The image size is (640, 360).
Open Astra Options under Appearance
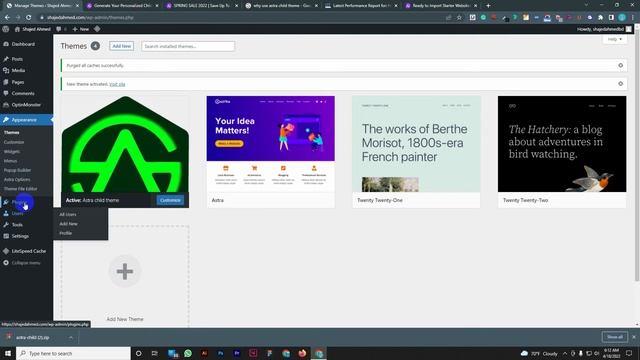pos(17,180)
